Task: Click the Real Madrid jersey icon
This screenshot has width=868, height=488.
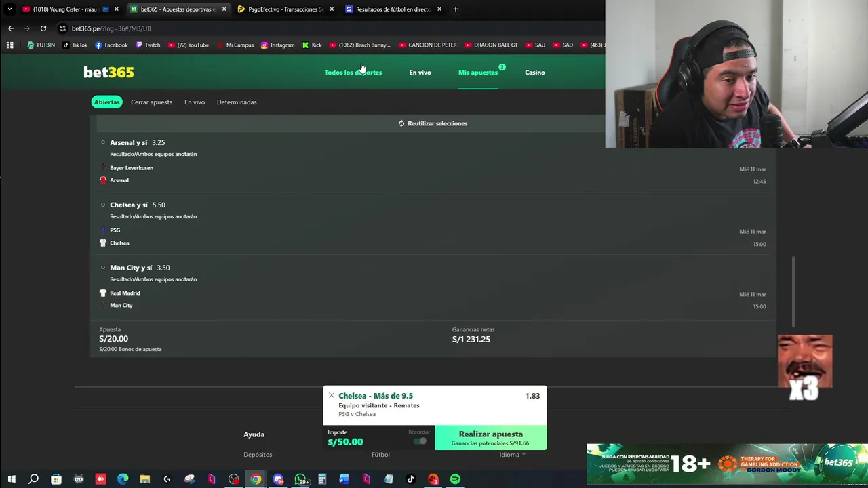Action: pyautogui.click(x=103, y=293)
